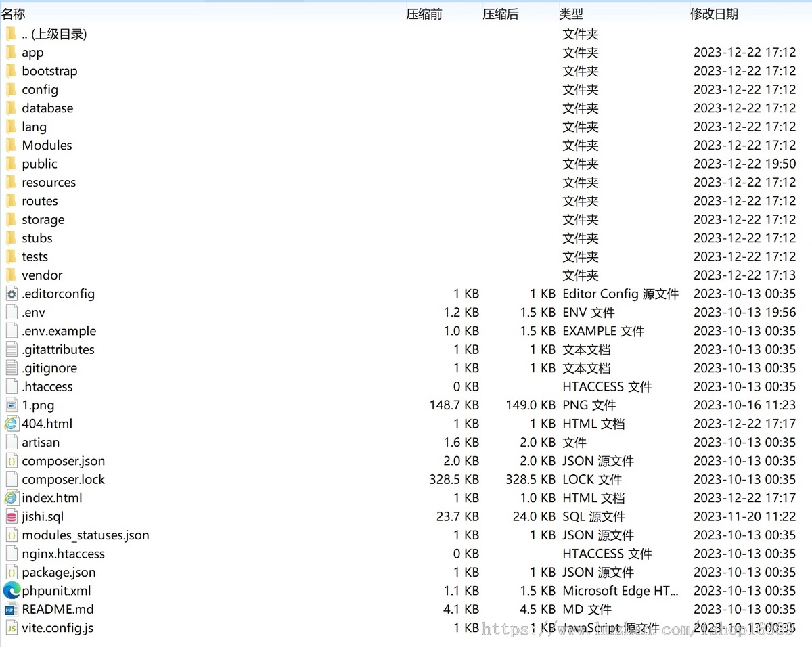Select the public folder icon
Viewport: 812px width, 647px height.
[x=11, y=164]
